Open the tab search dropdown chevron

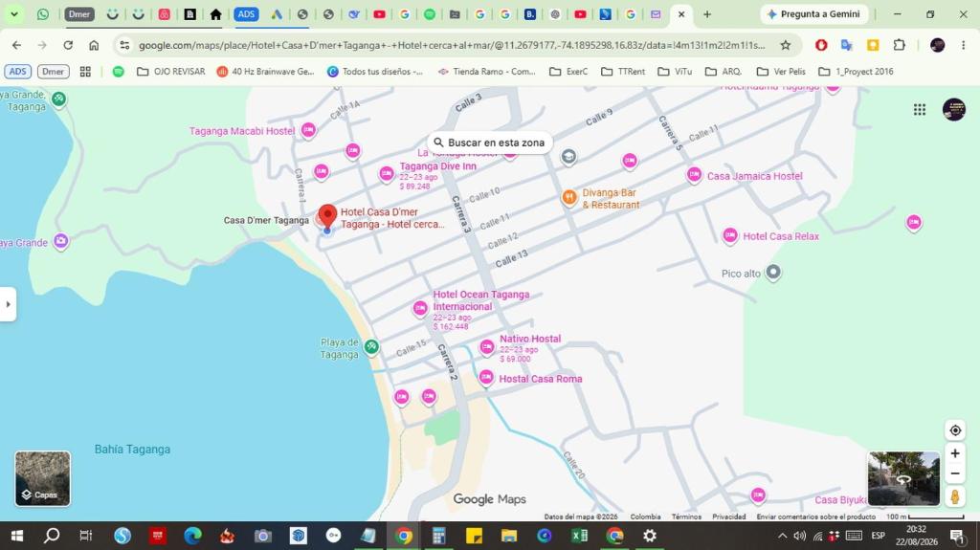(x=13, y=13)
